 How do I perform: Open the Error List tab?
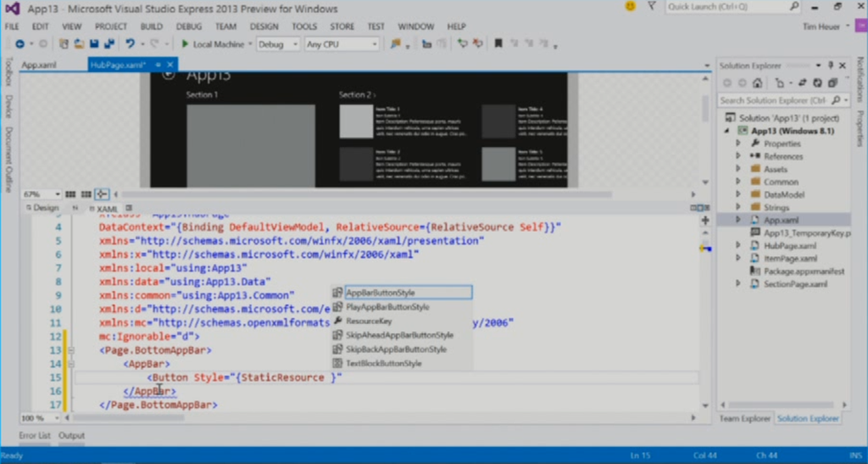tap(34, 435)
